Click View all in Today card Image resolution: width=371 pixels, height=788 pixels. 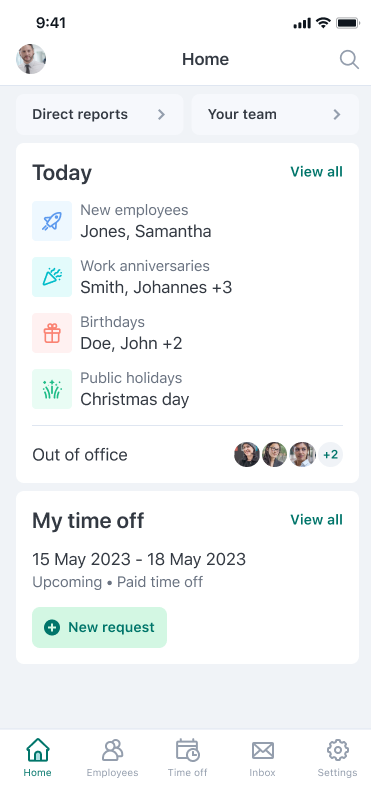[317, 172]
